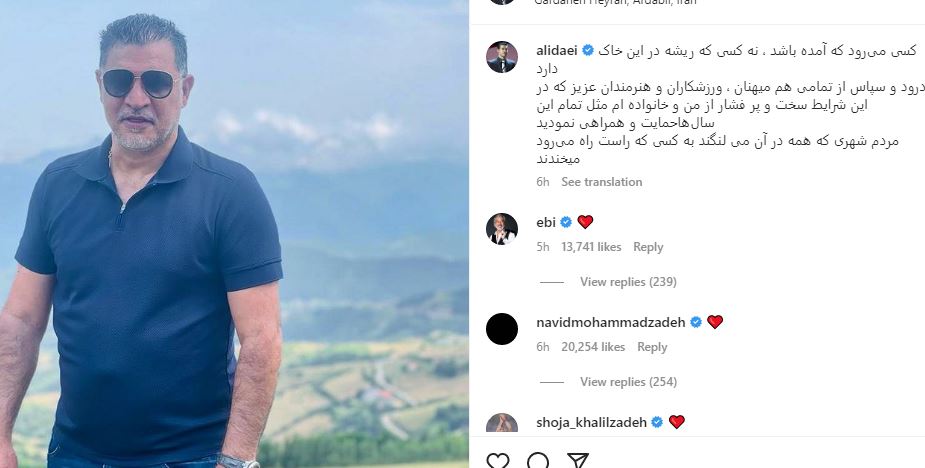Viewport: 925px width, 468px height.
Task: Click See translation under the caption
Action: pyautogui.click(x=601, y=182)
